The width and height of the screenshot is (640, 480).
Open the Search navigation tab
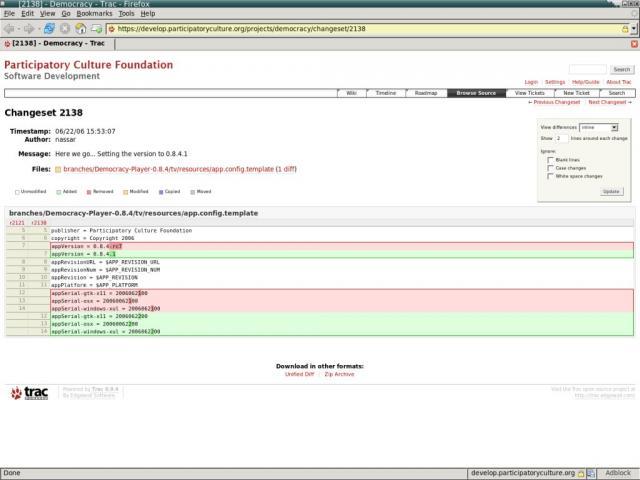click(617, 93)
